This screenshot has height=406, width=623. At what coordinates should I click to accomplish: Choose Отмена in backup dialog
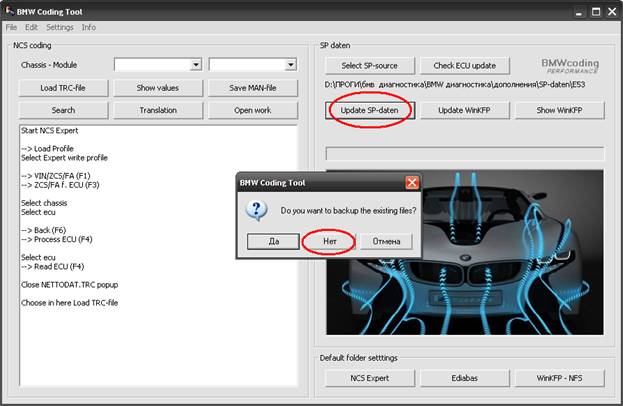point(386,241)
